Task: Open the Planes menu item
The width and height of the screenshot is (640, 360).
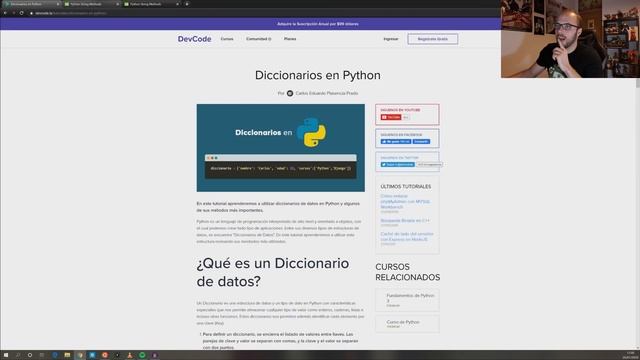Action: [x=290, y=39]
